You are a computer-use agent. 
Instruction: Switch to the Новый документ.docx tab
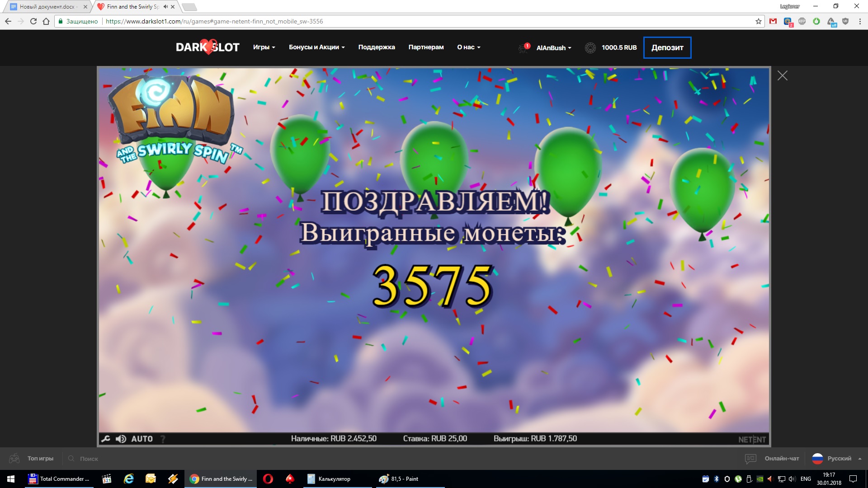coord(47,7)
